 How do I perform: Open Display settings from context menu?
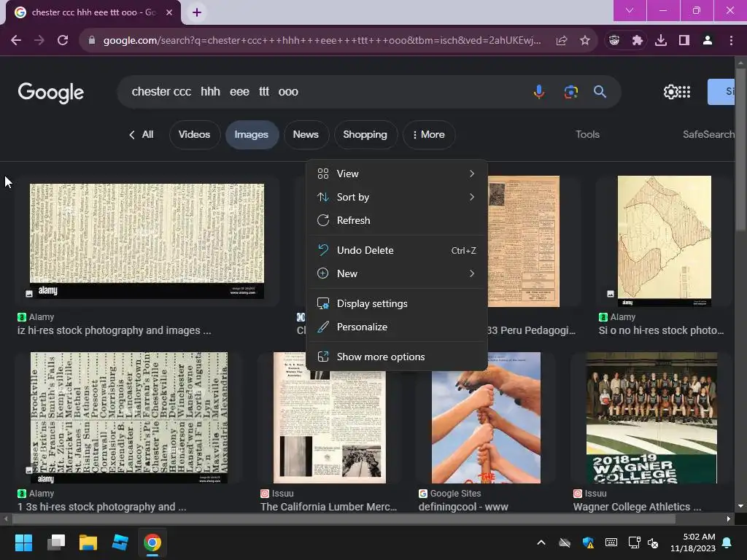pos(396,304)
